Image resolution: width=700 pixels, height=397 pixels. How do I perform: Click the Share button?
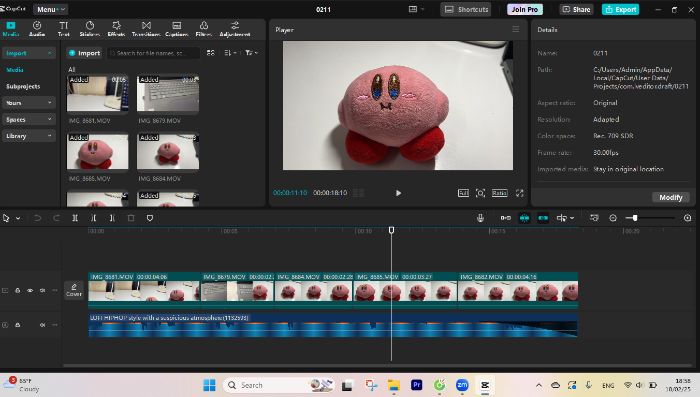pos(576,9)
